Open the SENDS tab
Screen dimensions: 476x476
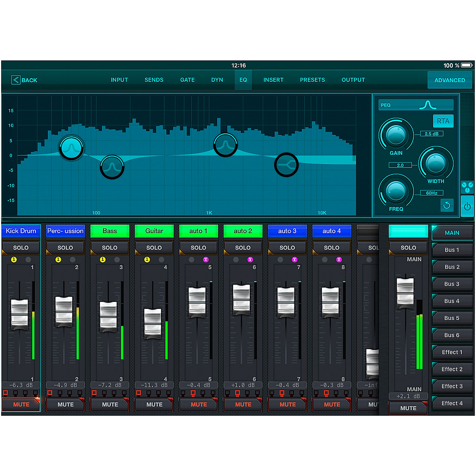[154, 79]
